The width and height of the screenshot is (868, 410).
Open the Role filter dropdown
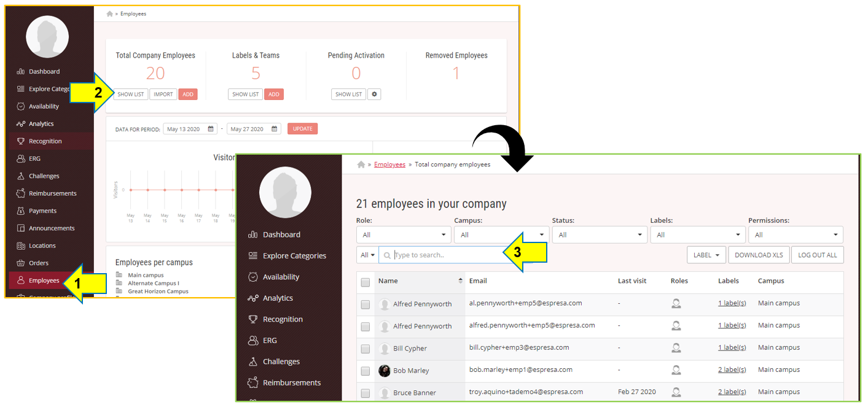click(404, 234)
